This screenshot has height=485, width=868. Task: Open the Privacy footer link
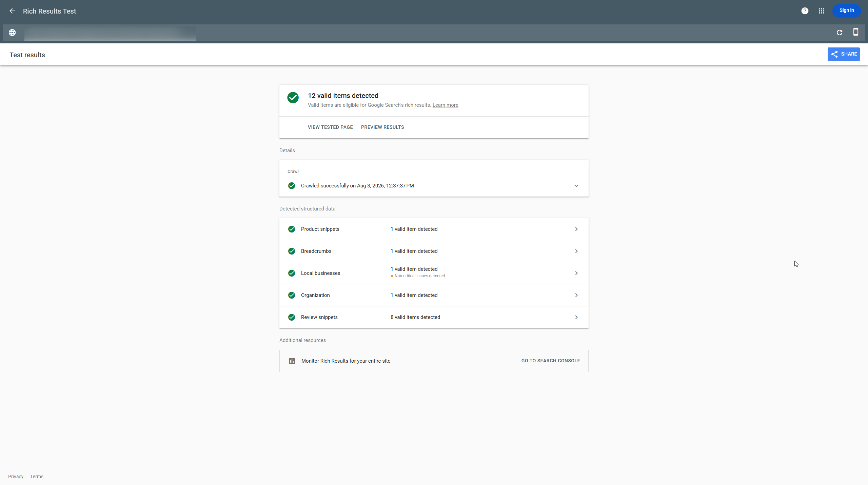(x=16, y=477)
